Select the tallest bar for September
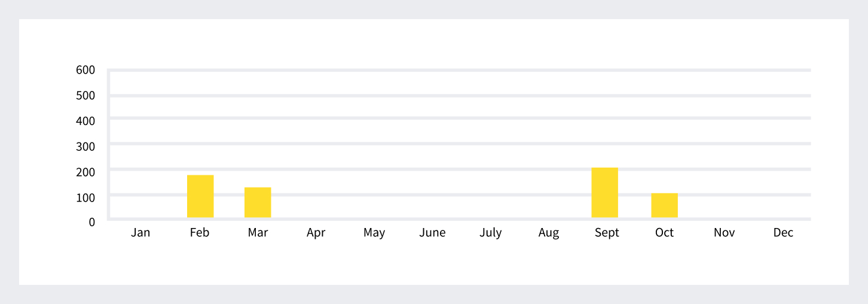 click(604, 193)
